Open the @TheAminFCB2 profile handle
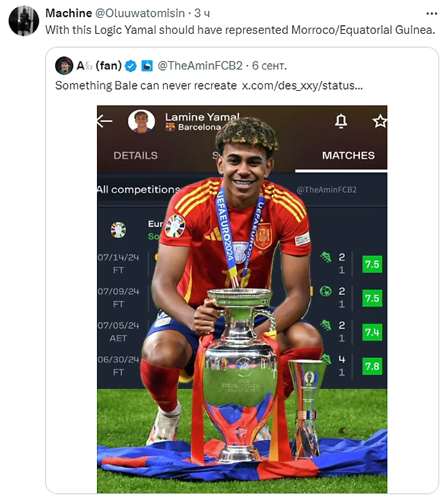The height and width of the screenshot is (501, 448). (x=199, y=66)
